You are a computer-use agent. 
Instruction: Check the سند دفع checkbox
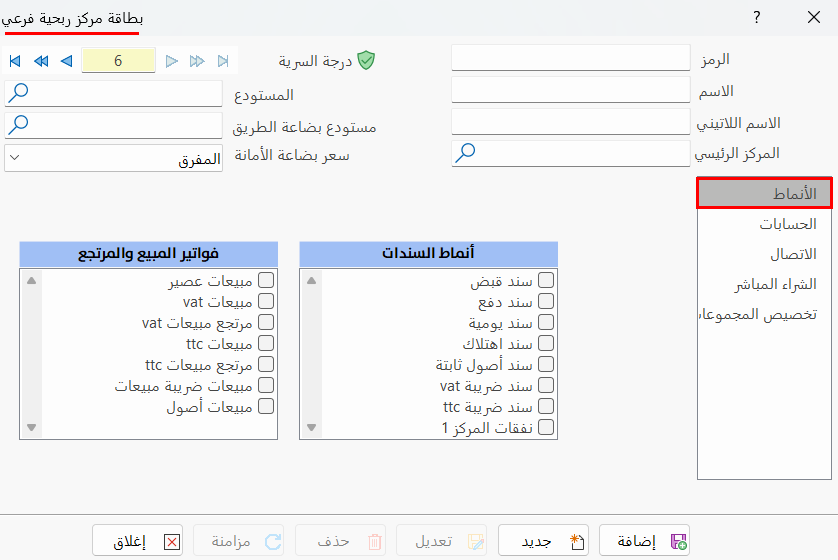pos(546,301)
